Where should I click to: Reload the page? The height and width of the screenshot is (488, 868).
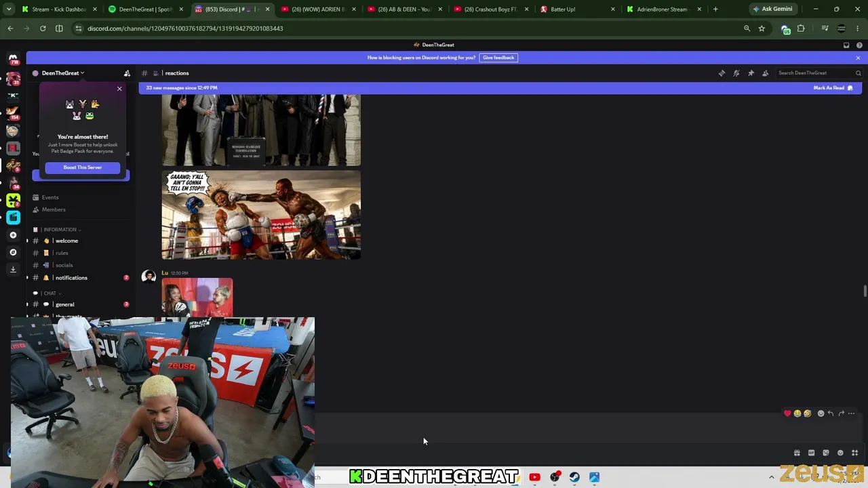click(x=43, y=28)
